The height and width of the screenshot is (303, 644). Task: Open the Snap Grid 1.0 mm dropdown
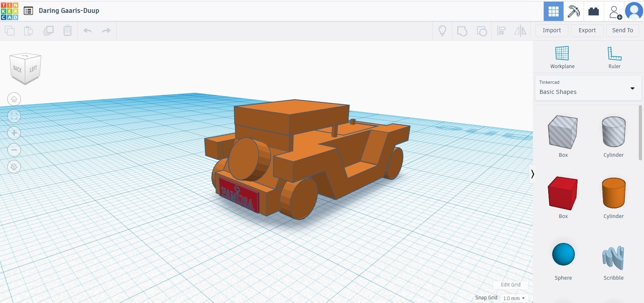(514, 298)
